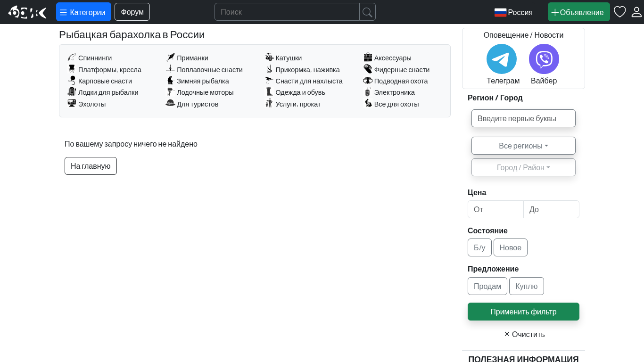The height and width of the screenshot is (362, 644).
Task: Open the Катушки category icon
Action: pos(269,57)
